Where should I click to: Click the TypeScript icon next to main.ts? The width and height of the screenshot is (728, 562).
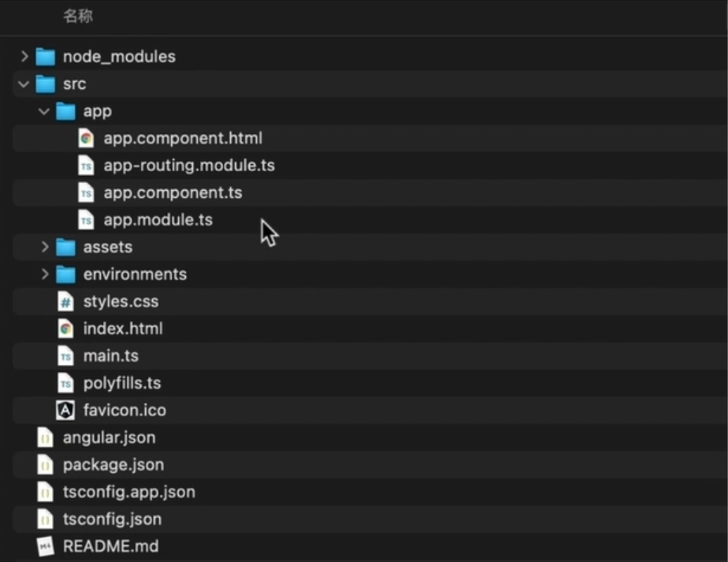point(66,356)
